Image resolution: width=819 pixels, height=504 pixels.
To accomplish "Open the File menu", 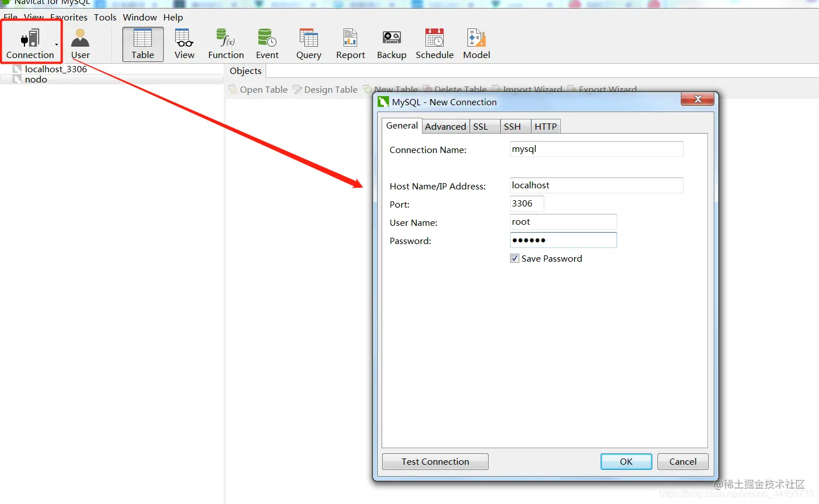I will click(x=10, y=17).
